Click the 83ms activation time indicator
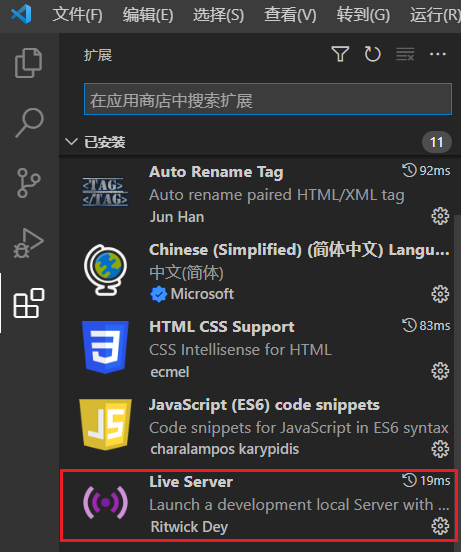This screenshot has height=552, width=461. 426,326
